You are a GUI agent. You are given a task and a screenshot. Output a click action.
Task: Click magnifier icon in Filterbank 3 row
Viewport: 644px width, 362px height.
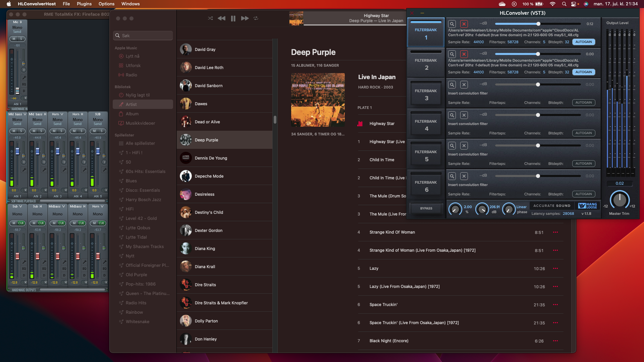coord(452,84)
